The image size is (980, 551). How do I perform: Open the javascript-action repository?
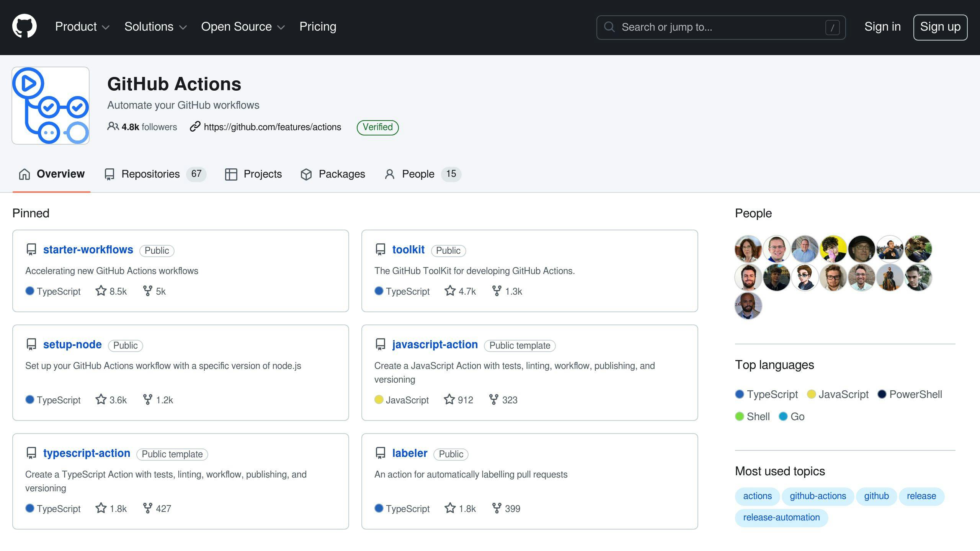click(435, 345)
